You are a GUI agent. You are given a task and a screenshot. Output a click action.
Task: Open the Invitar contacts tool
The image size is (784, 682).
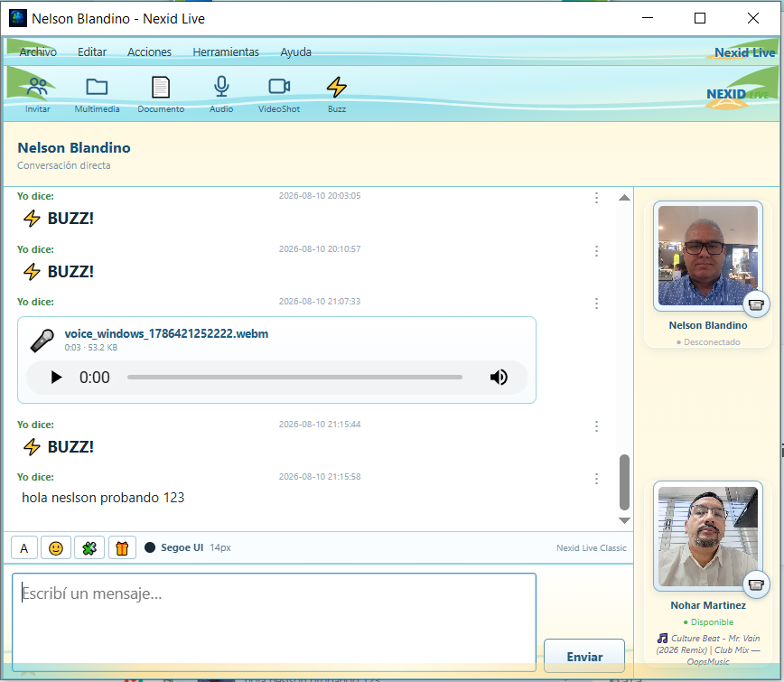click(x=38, y=95)
